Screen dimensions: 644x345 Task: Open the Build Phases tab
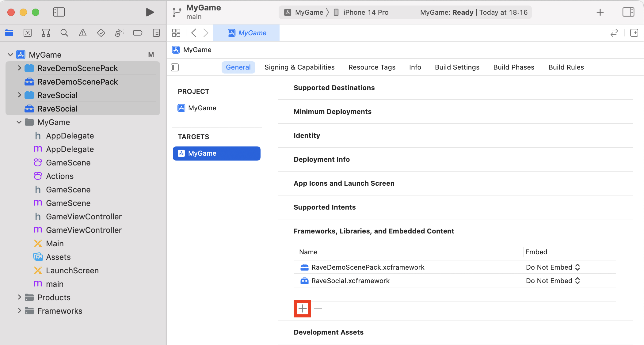coord(514,67)
